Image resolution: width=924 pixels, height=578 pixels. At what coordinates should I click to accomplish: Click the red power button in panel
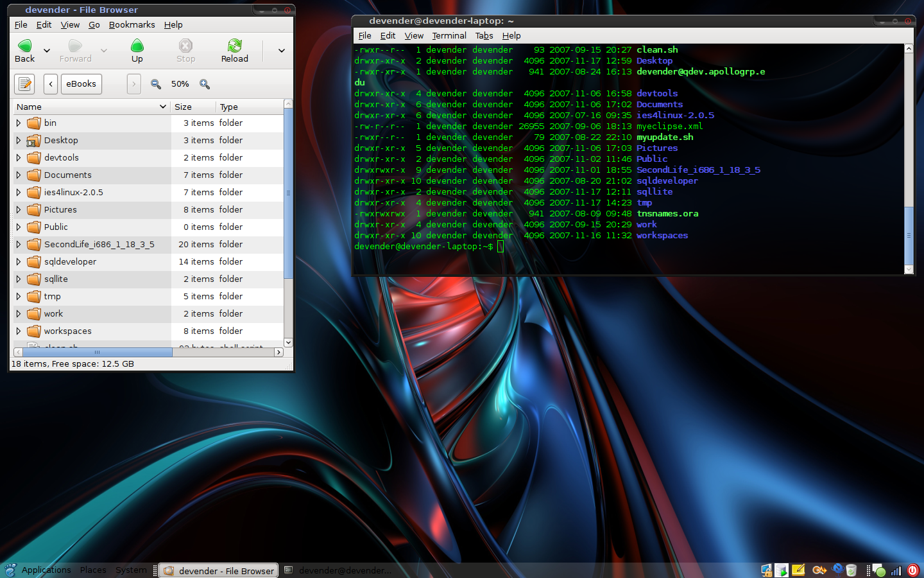tap(912, 570)
